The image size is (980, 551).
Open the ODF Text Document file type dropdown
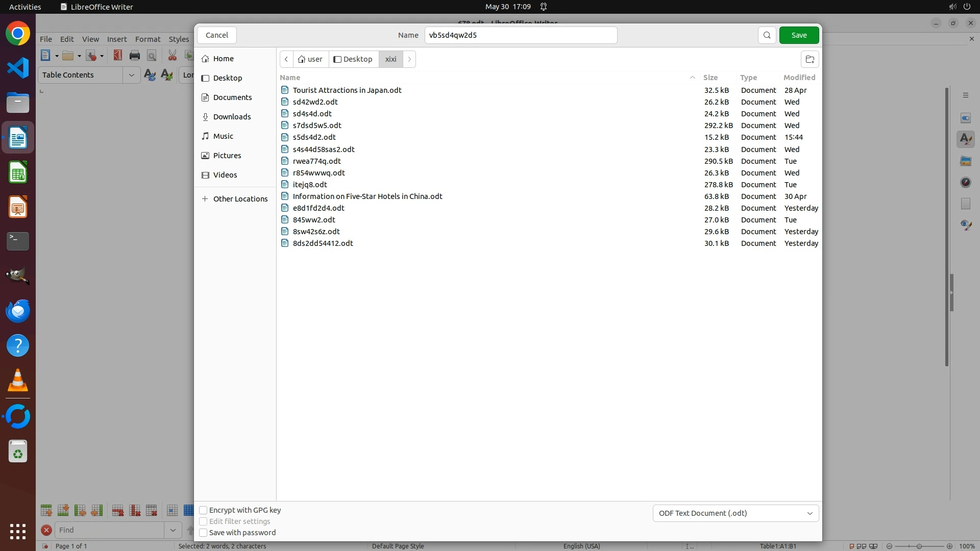tap(736, 513)
